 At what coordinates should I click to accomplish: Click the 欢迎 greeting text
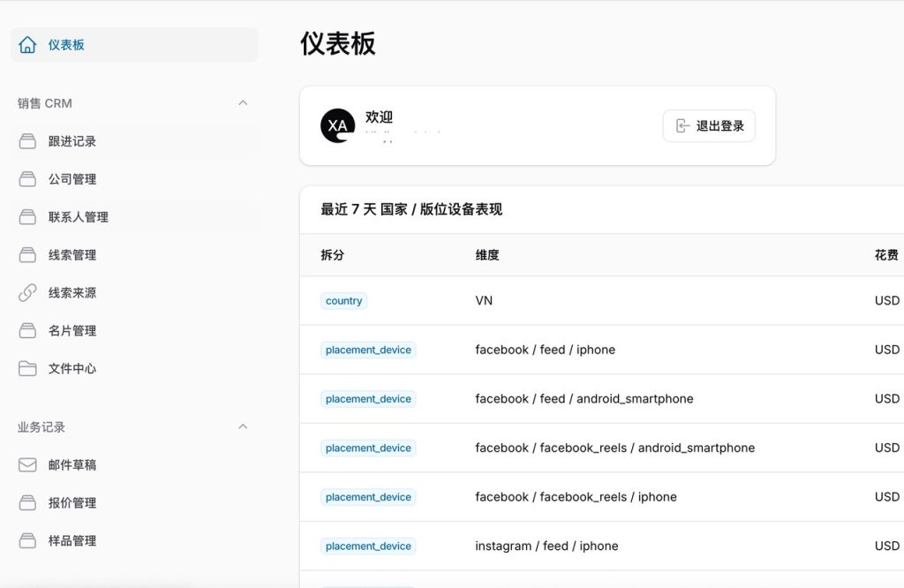tap(379, 117)
